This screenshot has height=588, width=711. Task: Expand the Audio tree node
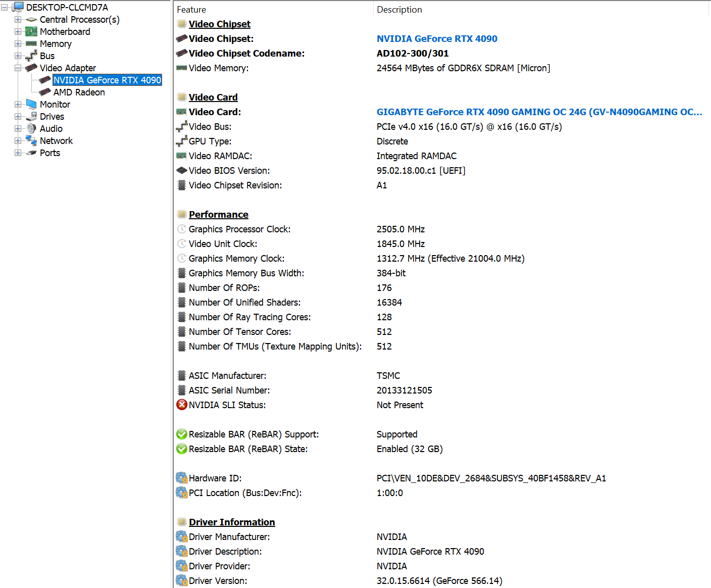(x=18, y=129)
